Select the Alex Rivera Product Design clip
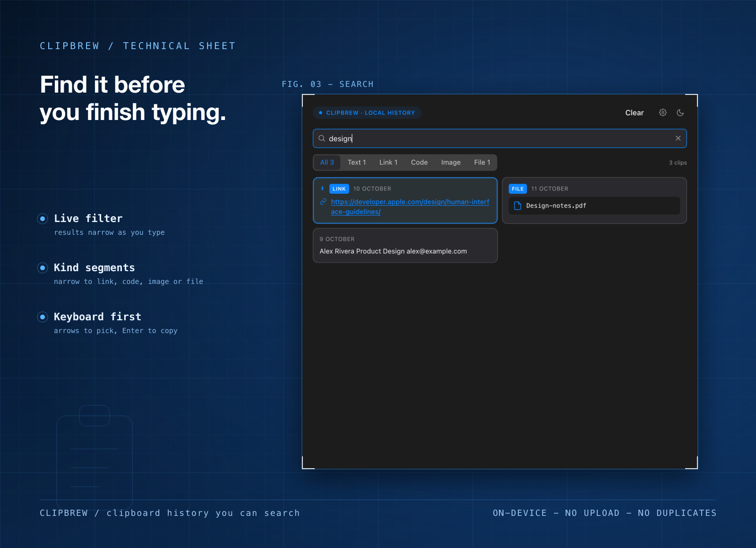The image size is (756, 548). point(405,246)
